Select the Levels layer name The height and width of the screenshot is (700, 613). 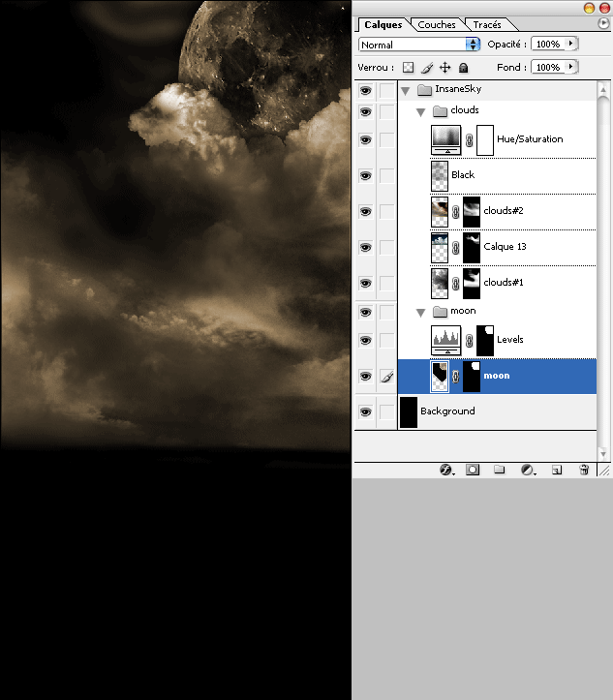pos(510,339)
